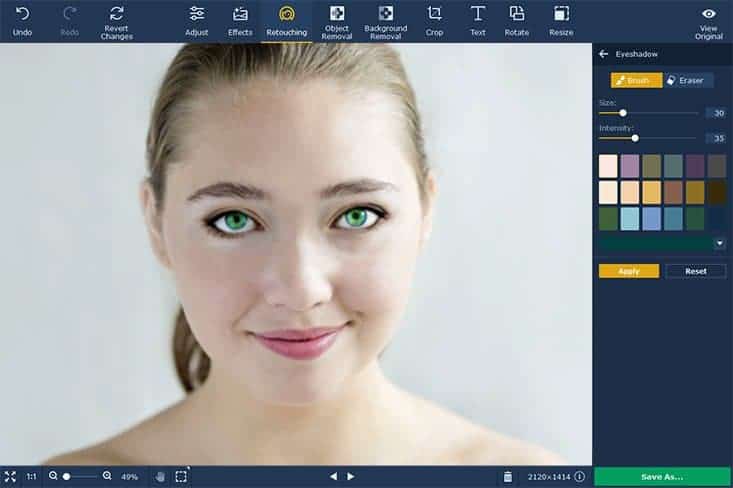Select the hand pan tool
The width and height of the screenshot is (733, 488).
[160, 477]
